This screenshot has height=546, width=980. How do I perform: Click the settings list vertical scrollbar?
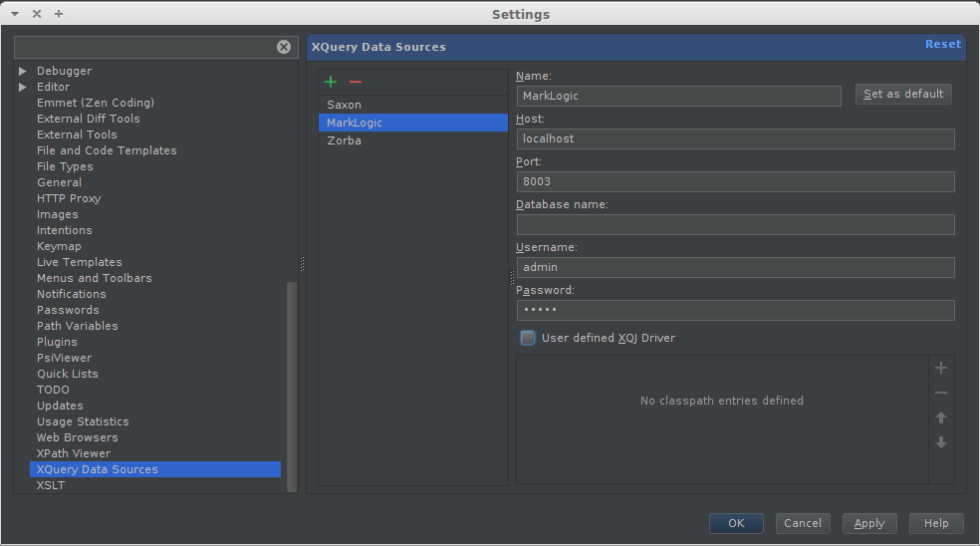click(292, 387)
